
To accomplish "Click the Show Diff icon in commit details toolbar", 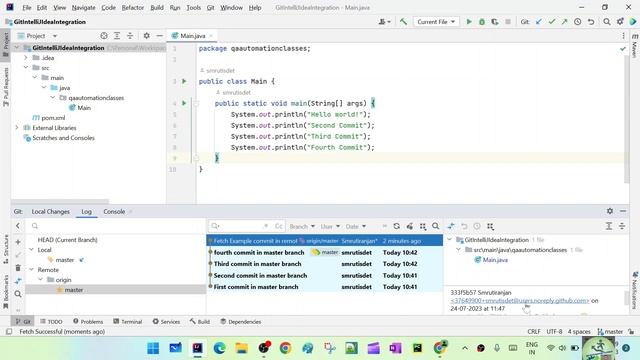I will (451, 226).
